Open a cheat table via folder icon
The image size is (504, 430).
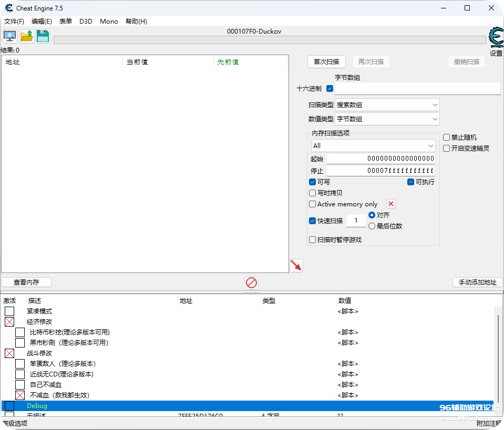26,36
